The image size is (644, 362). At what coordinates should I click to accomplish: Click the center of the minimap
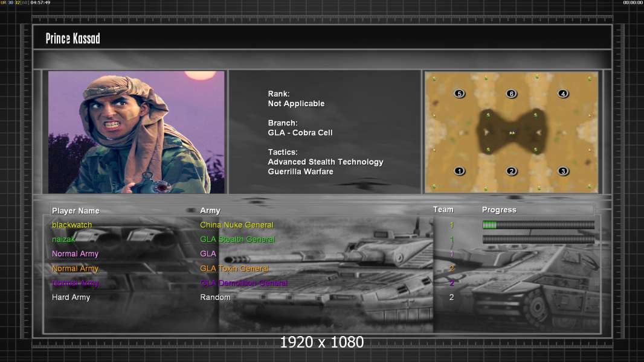(x=511, y=132)
